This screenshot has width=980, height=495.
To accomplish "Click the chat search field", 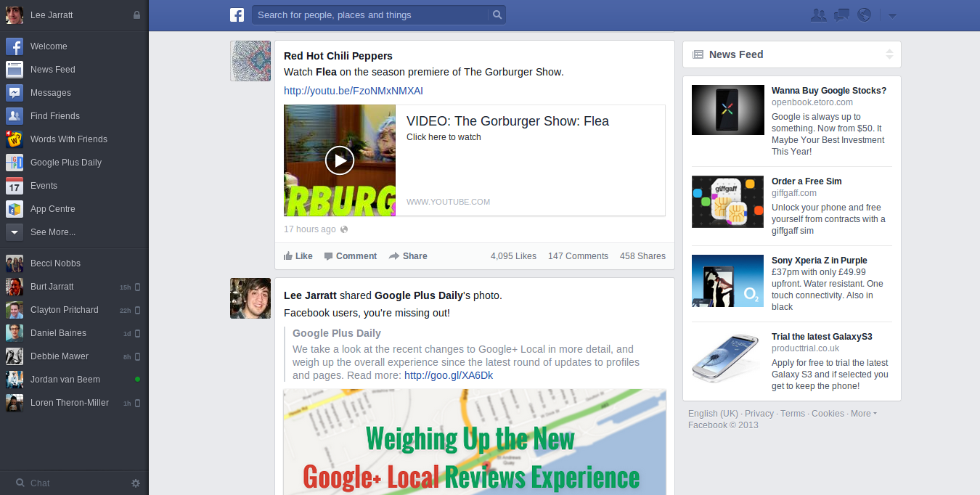I will pos(69,483).
